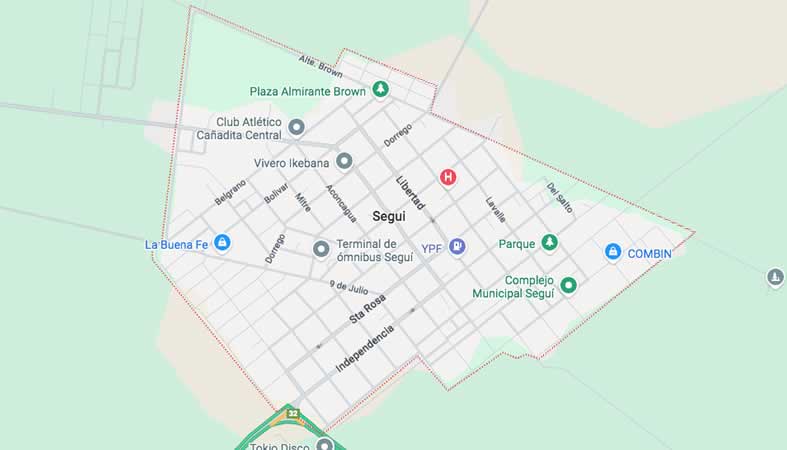Select the Club Atlético Cañadita Central marker
787x450 pixels.
[x=296, y=127]
